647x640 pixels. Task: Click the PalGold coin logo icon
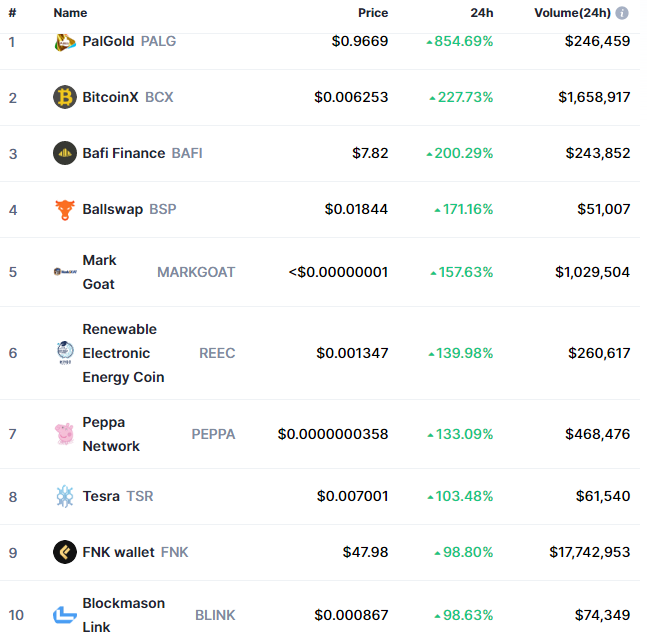coord(65,42)
